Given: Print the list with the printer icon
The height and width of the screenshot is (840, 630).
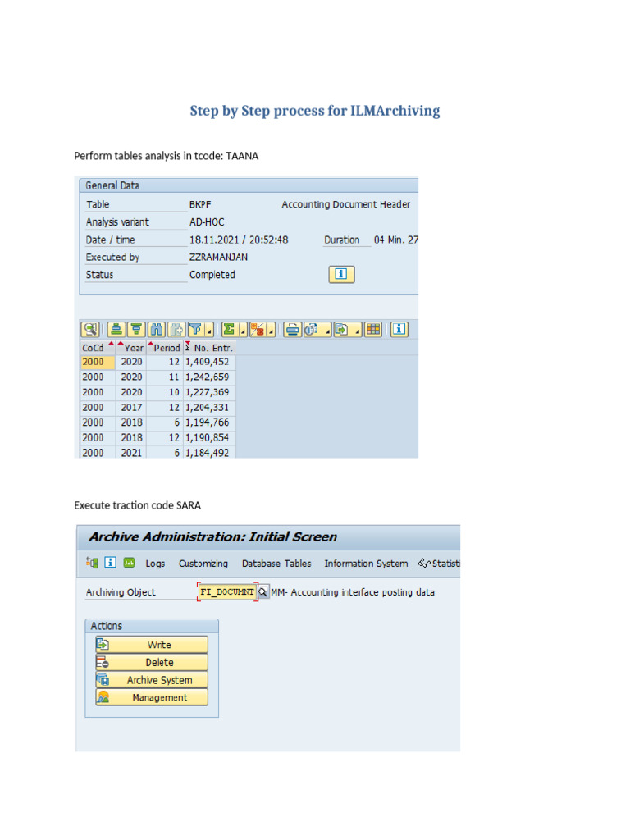Looking at the screenshot, I should pyautogui.click(x=293, y=330).
